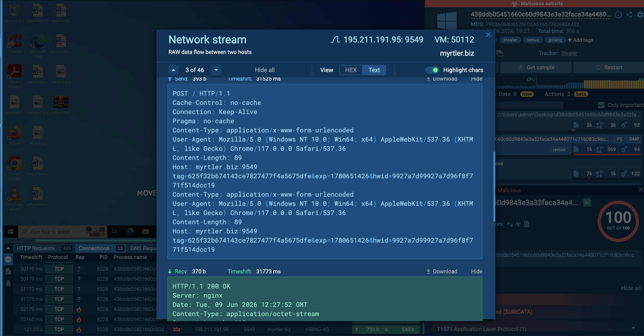Open the task settings gear icon
Viewport: 644px width, 336px height.
click(x=640, y=15)
